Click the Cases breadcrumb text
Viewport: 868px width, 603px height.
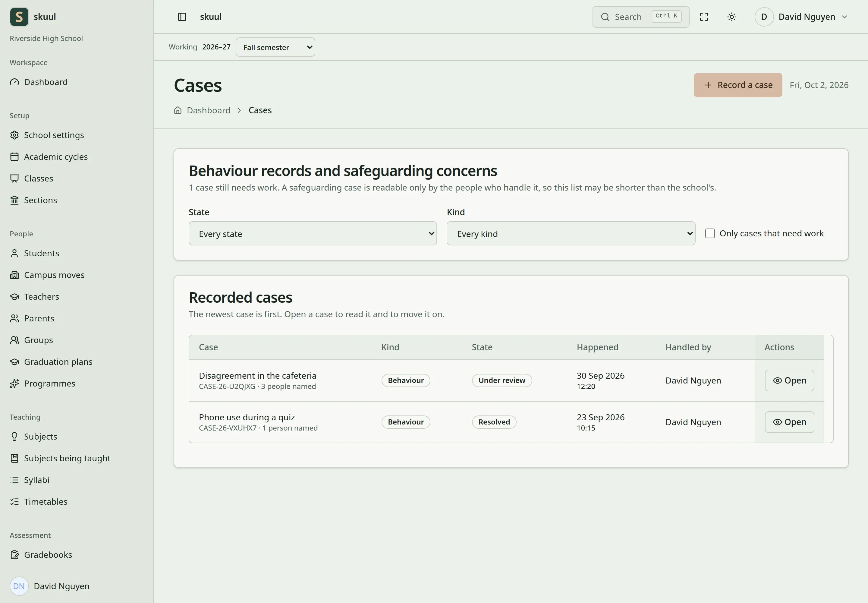tap(260, 110)
